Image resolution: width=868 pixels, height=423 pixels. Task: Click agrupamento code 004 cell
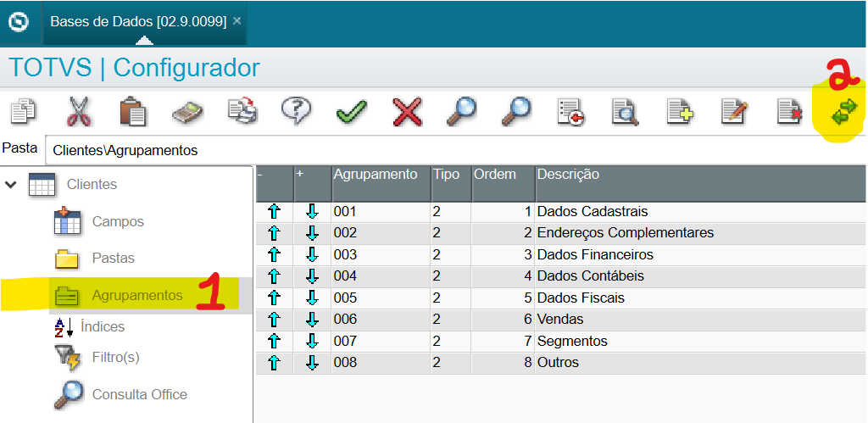381,276
